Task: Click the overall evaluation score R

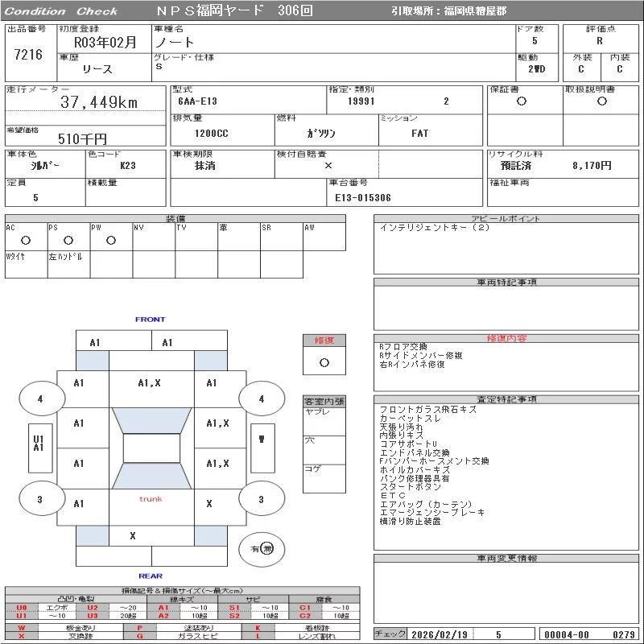Action: pyautogui.click(x=600, y=41)
